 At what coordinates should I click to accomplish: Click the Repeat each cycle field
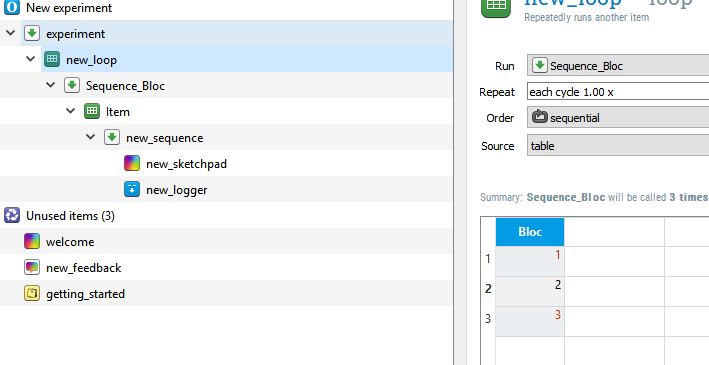click(x=618, y=92)
